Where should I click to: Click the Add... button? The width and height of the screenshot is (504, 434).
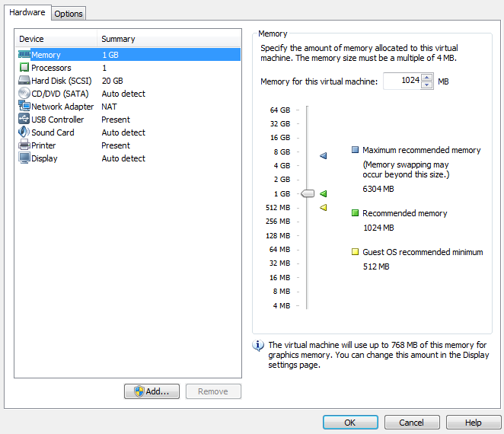click(x=152, y=391)
